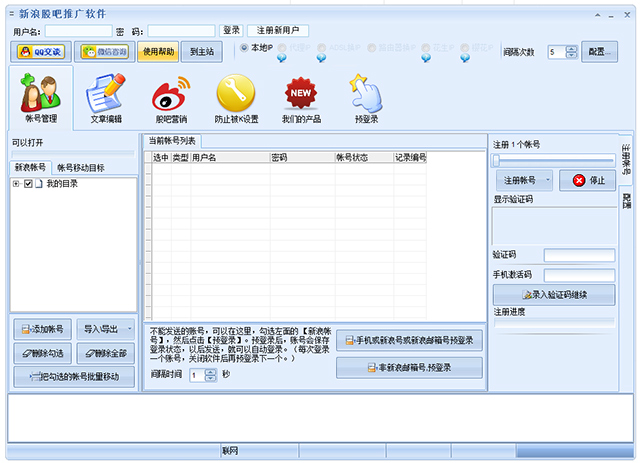The height and width of the screenshot is (463, 640).
Task: Click the QQ交谈 chat button
Action: click(40, 52)
